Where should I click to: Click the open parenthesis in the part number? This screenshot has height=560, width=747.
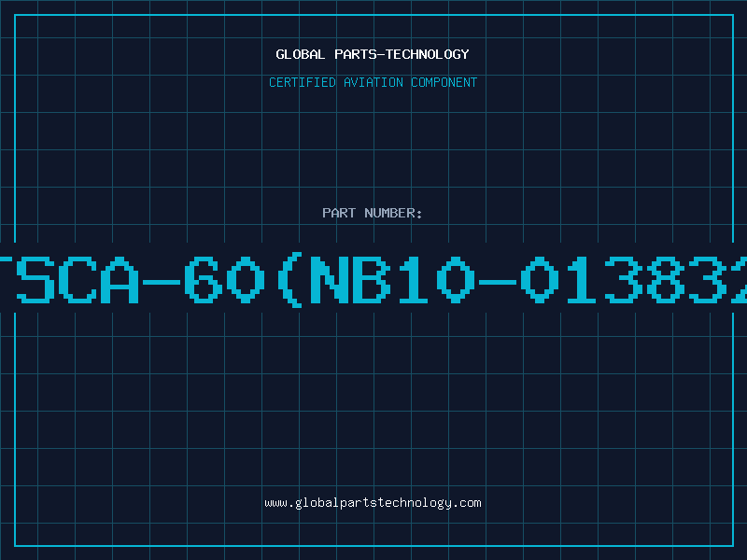[289, 280]
